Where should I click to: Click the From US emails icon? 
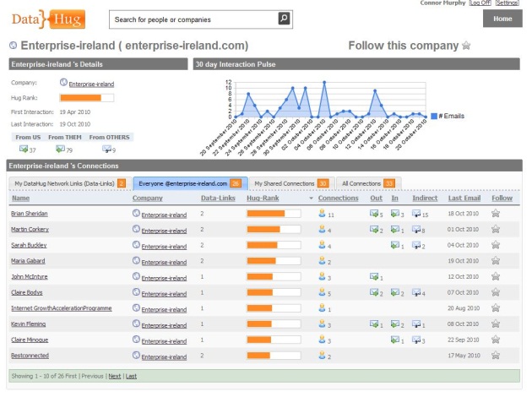(x=24, y=150)
